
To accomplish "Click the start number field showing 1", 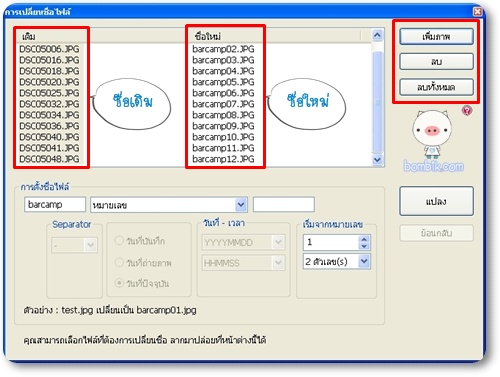I will [x=331, y=242].
